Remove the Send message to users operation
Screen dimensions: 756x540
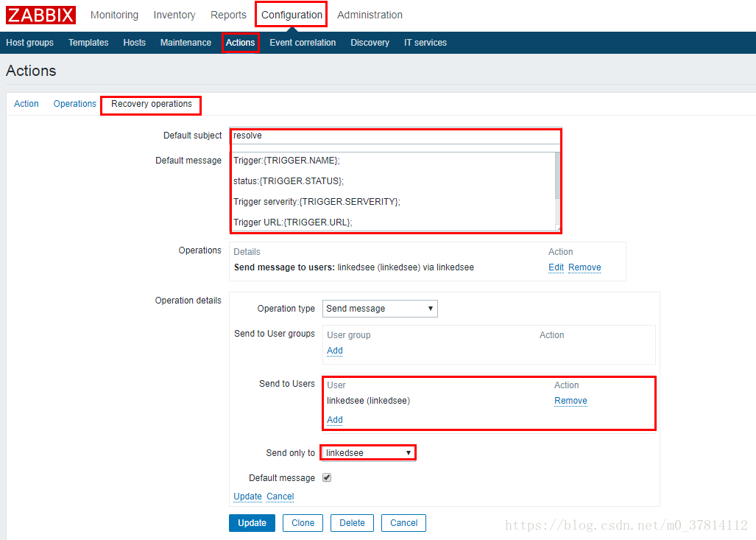[x=584, y=267]
